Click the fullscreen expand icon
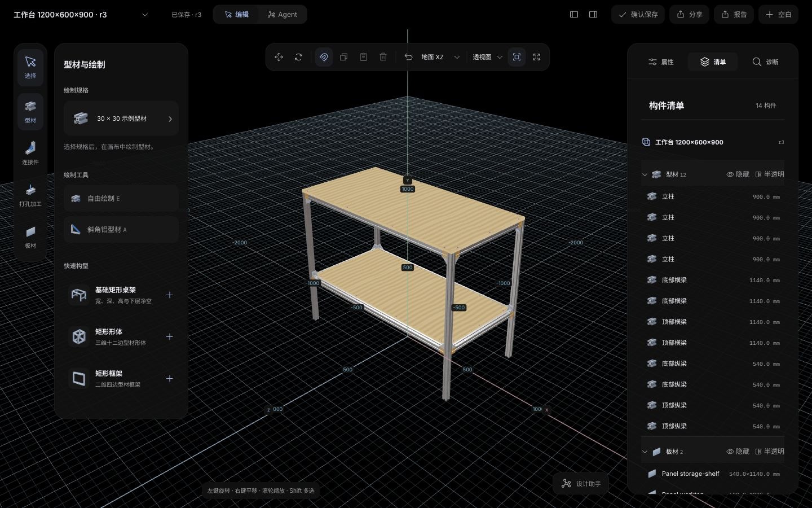 536,57
